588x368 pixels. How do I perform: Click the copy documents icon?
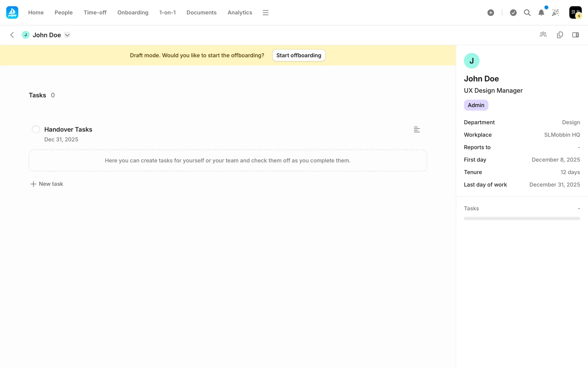[x=560, y=35]
